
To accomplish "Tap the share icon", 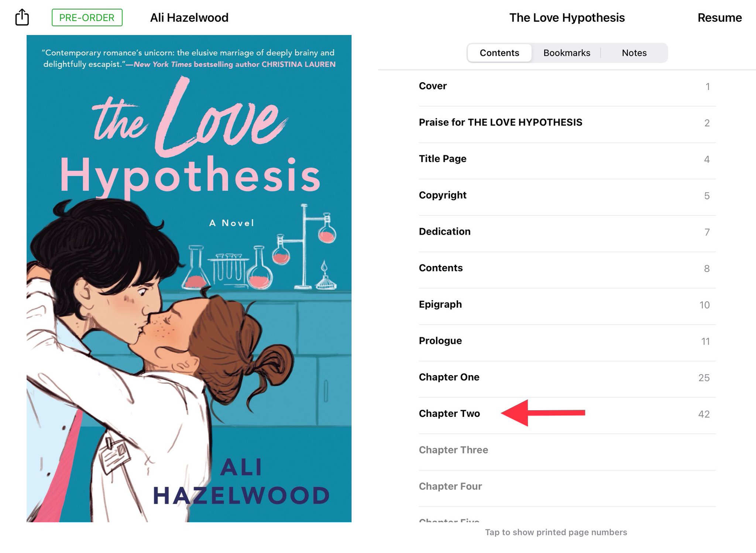I will click(x=22, y=17).
